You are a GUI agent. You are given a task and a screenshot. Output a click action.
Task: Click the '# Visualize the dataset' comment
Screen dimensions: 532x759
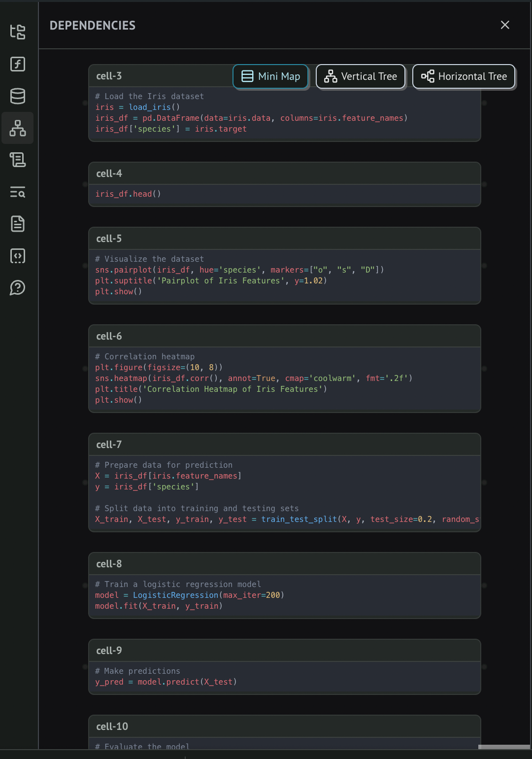click(149, 259)
